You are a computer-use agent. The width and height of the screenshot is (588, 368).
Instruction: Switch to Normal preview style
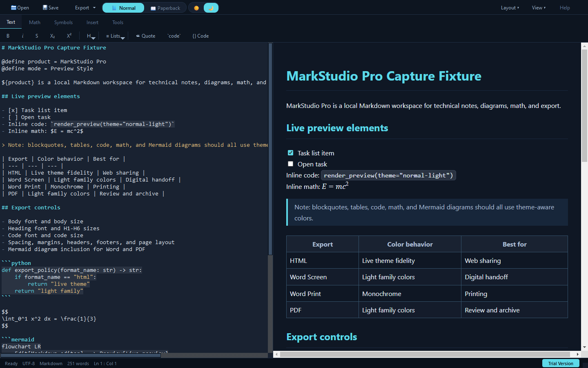tap(123, 8)
